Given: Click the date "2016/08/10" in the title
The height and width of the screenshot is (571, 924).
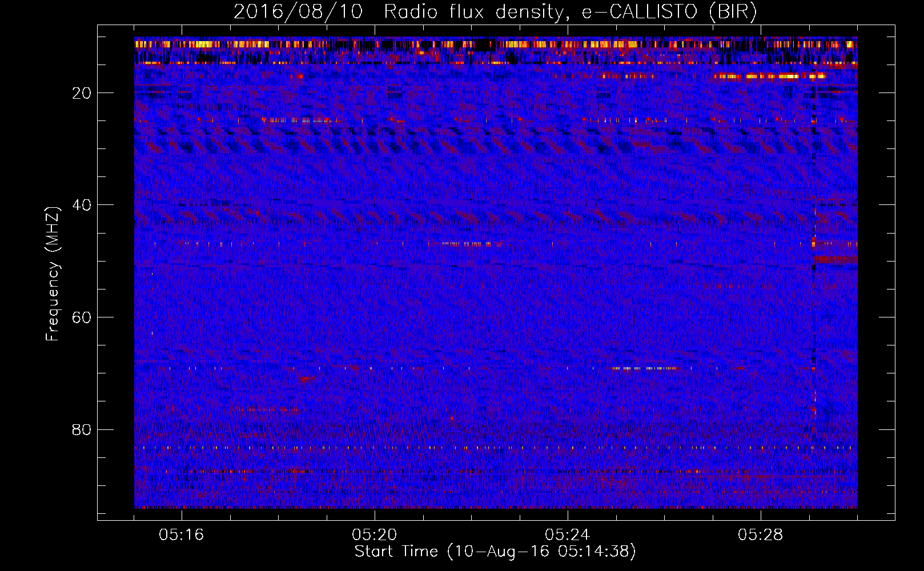Looking at the screenshot, I should (298, 12).
